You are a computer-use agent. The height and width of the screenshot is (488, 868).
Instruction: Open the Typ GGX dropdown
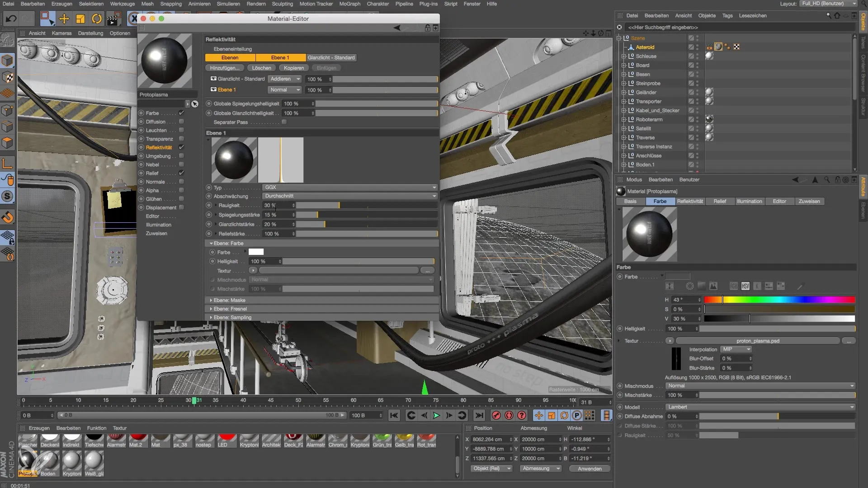pyautogui.click(x=350, y=187)
